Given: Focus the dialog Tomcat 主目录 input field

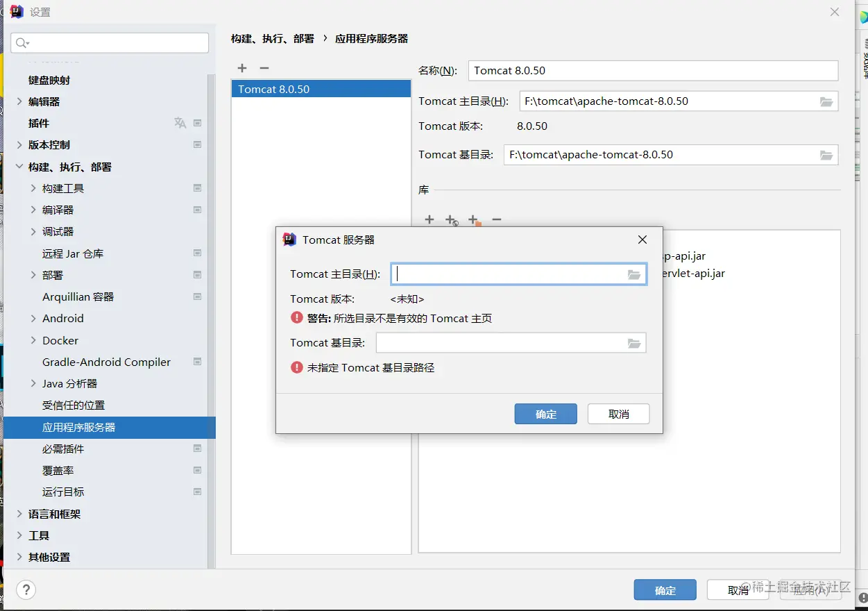Looking at the screenshot, I should pos(518,274).
